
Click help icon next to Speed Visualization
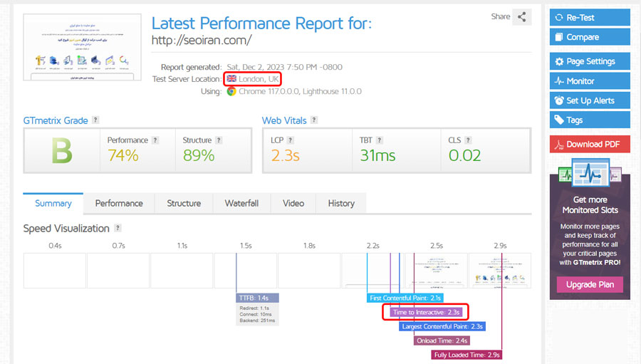118,228
